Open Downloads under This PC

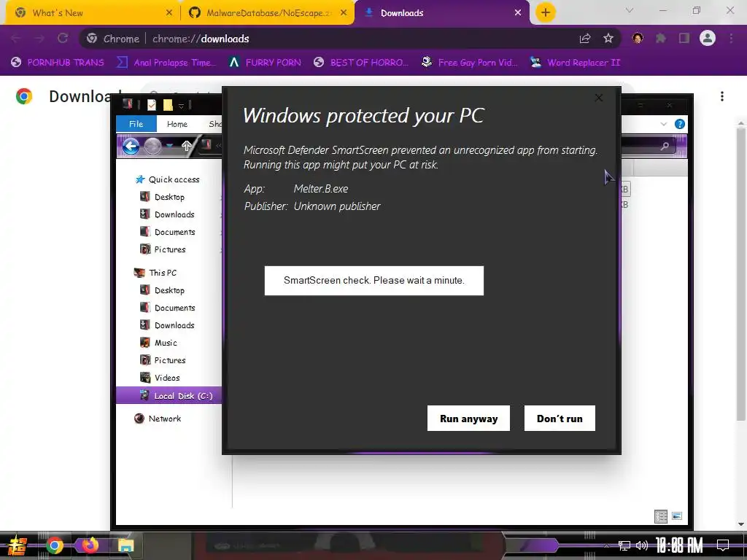pos(167,325)
